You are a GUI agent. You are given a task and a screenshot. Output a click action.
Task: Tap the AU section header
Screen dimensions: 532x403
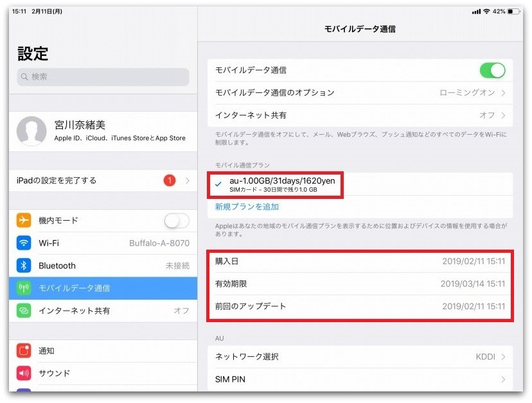point(220,338)
